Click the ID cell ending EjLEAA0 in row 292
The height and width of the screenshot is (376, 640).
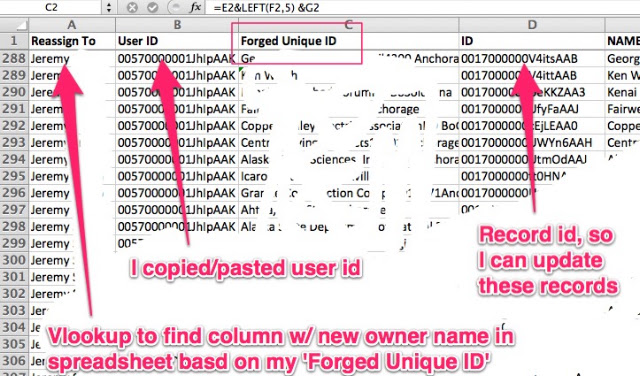pos(532,125)
